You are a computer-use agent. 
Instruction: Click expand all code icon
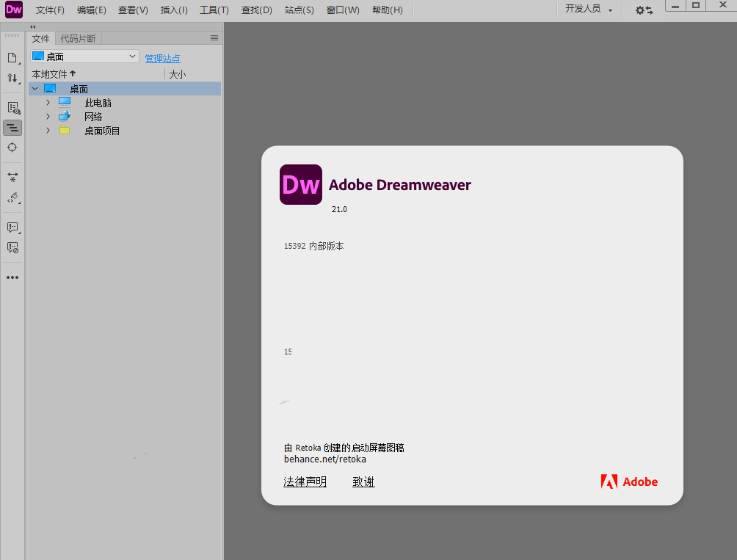12,177
